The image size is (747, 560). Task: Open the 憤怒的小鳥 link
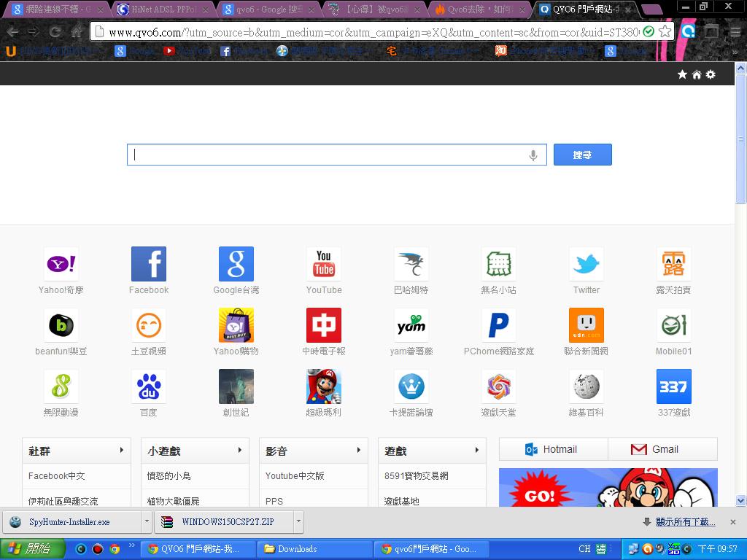(169, 475)
